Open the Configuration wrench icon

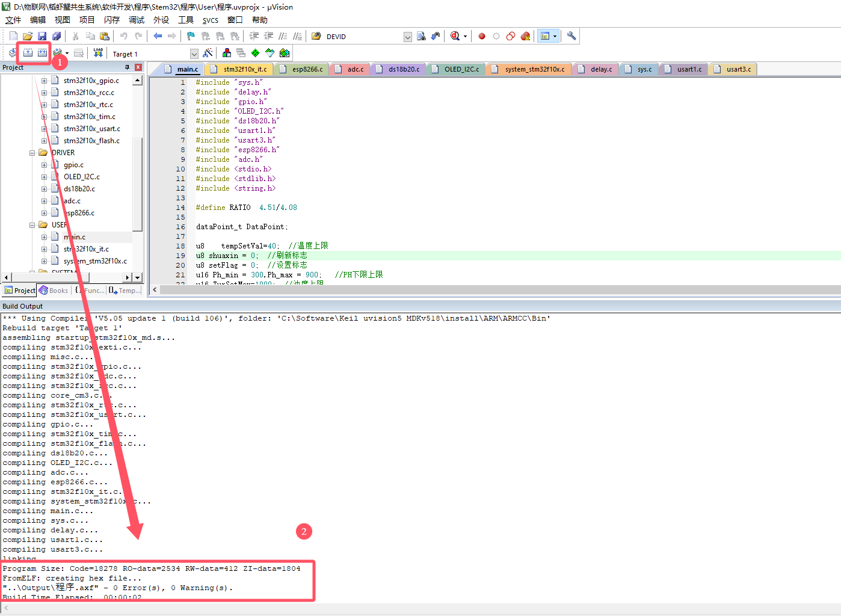coord(571,36)
